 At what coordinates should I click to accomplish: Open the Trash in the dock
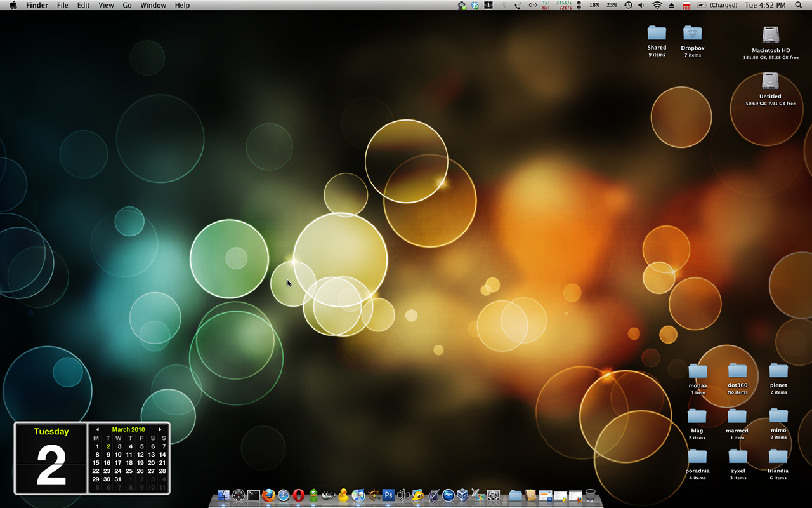[x=591, y=495]
